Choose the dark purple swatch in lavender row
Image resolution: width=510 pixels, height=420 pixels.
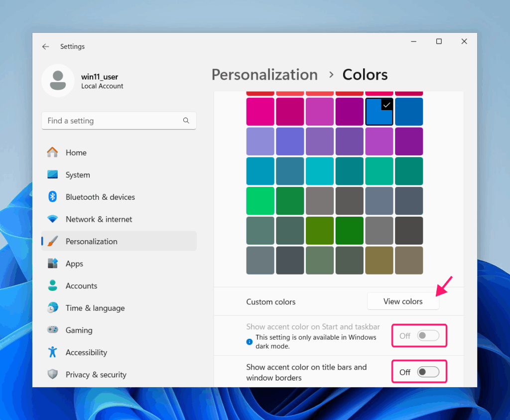(409, 141)
